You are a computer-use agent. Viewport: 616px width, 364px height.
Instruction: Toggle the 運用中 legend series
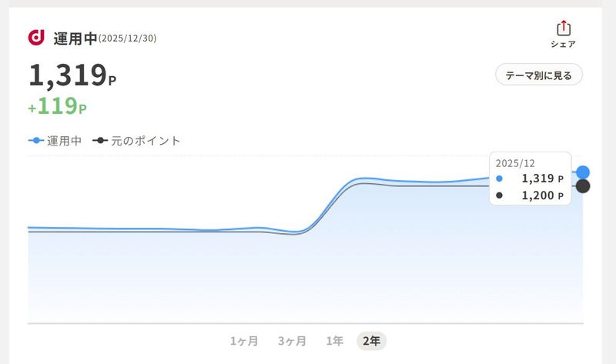(55, 141)
